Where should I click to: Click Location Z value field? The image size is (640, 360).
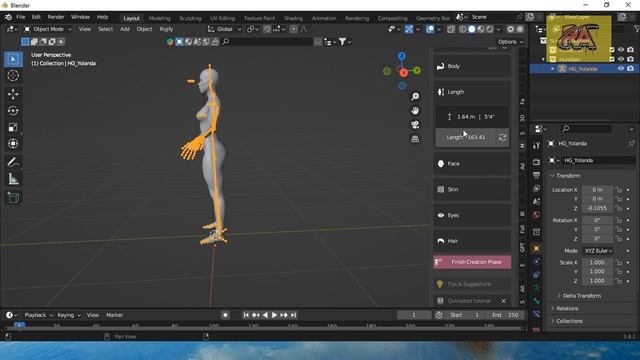597,208
